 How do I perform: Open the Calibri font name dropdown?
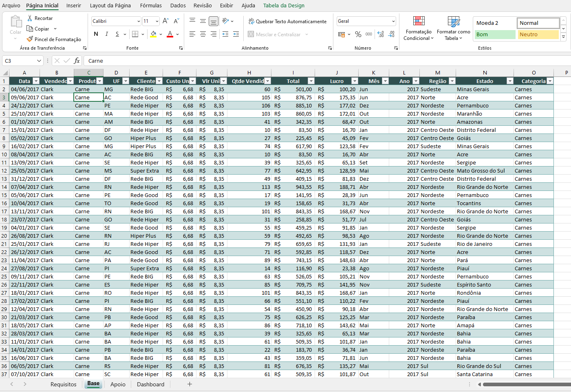pyautogui.click(x=139, y=21)
